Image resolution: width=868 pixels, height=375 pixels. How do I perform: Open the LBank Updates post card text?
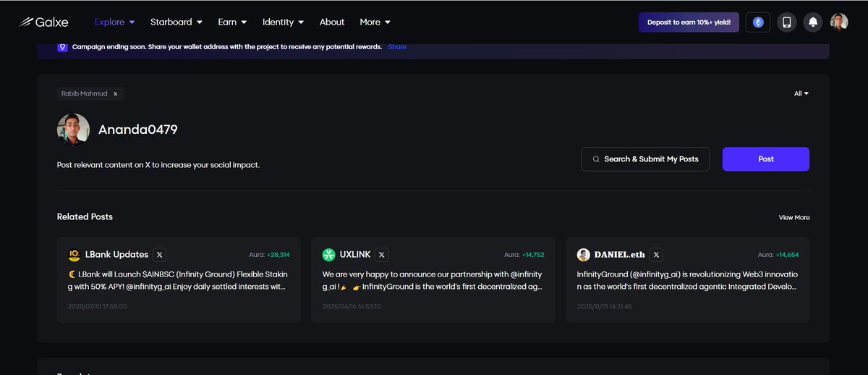coord(179,280)
